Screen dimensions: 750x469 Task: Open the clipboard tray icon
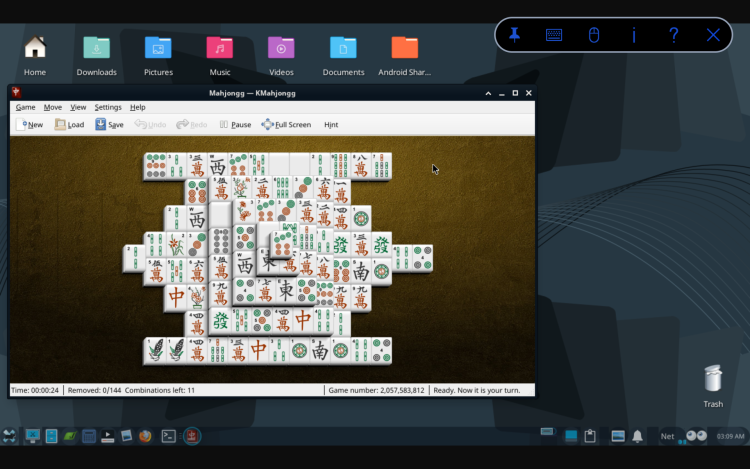pyautogui.click(x=590, y=436)
